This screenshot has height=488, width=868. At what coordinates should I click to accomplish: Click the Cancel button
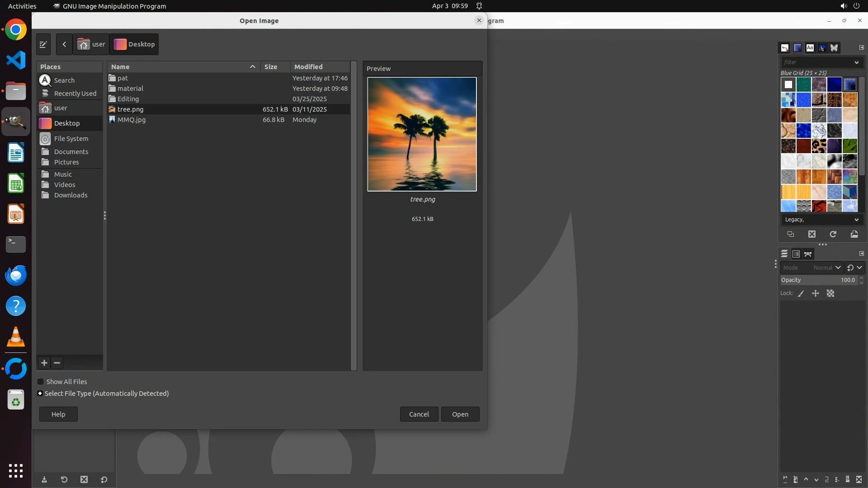click(419, 414)
